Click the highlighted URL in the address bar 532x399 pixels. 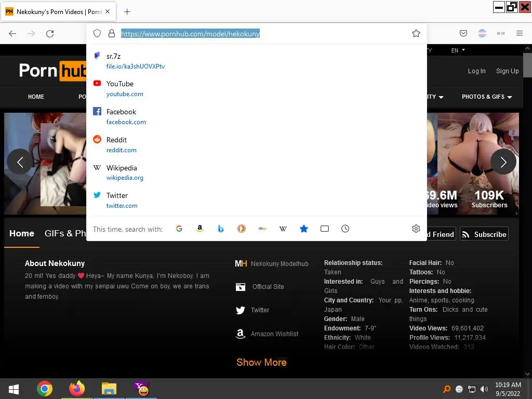(x=190, y=34)
